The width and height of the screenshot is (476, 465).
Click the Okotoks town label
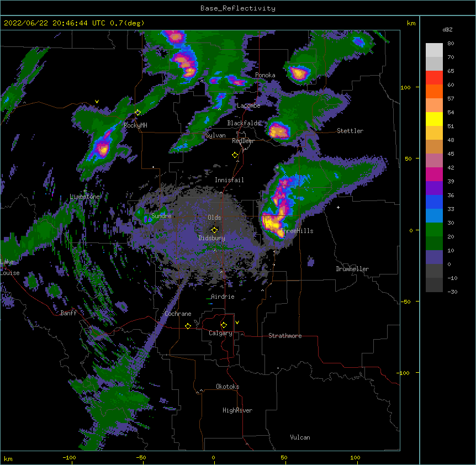(x=228, y=387)
